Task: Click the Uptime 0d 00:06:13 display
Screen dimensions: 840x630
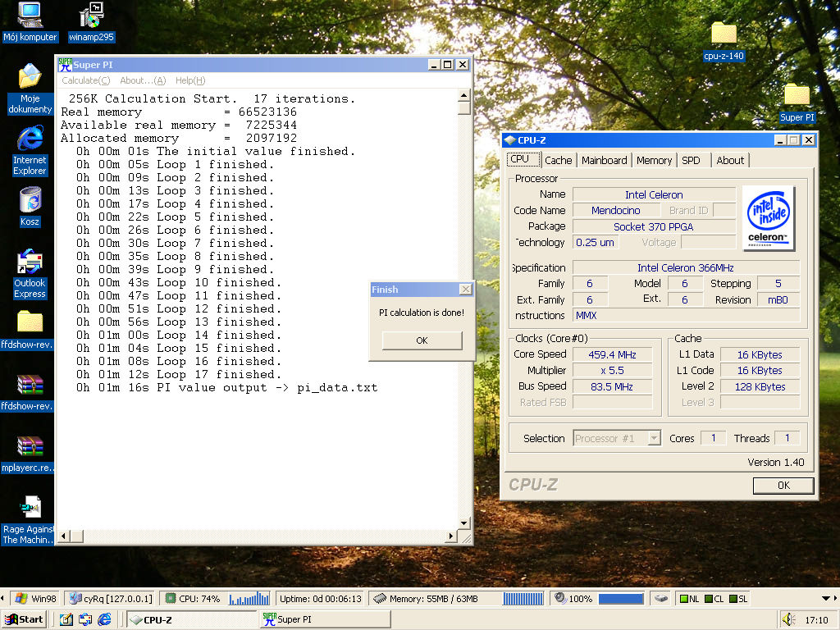Action: [x=321, y=598]
